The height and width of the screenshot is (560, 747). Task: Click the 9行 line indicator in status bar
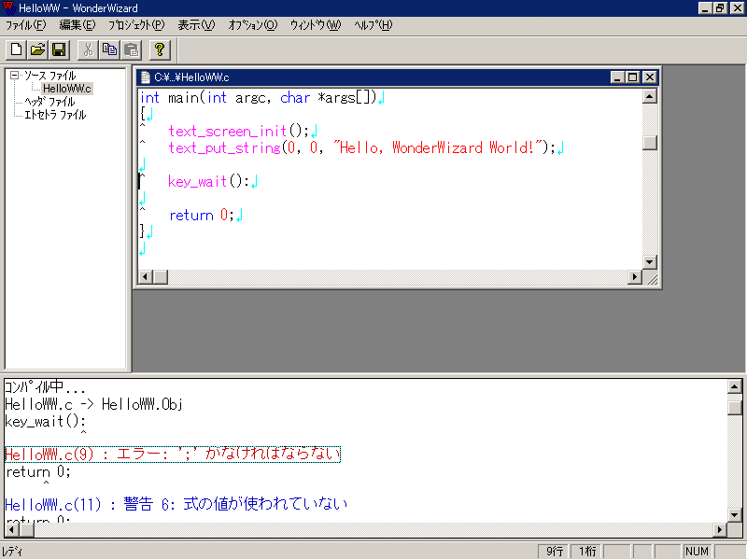click(554, 552)
